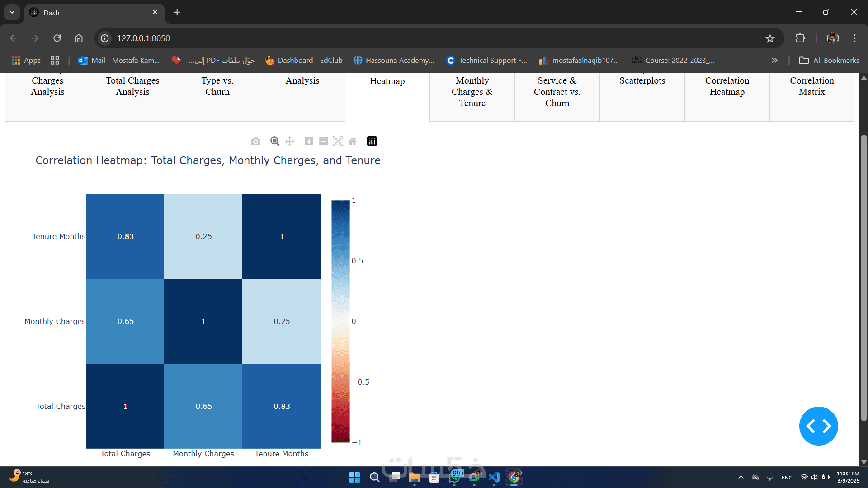This screenshot has height=488, width=868.
Task: Expand the hidden bookmarks chevron
Action: [774, 61]
